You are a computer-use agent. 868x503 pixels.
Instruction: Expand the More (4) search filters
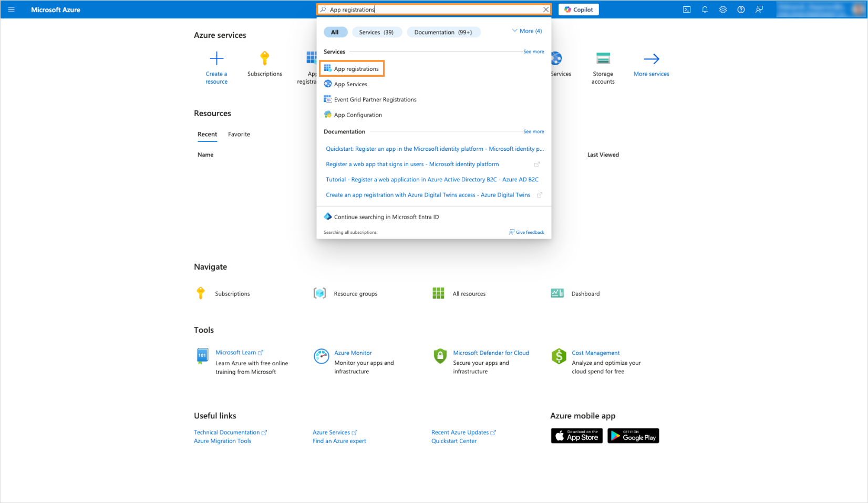coord(526,30)
